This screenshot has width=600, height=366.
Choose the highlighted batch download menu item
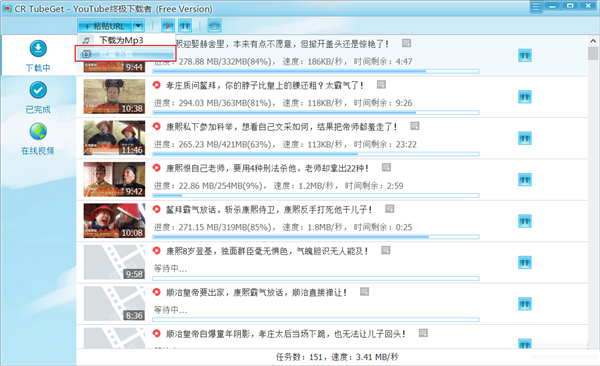tap(126, 54)
